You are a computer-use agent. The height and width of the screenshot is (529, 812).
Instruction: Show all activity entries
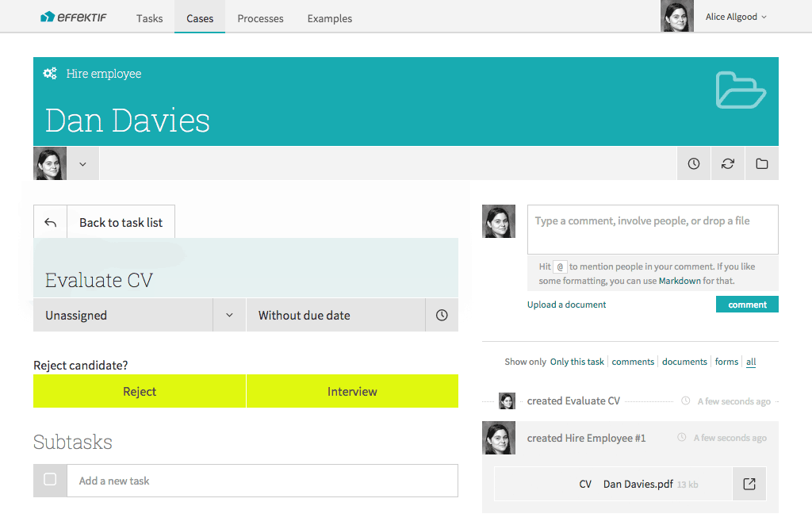[x=751, y=362]
